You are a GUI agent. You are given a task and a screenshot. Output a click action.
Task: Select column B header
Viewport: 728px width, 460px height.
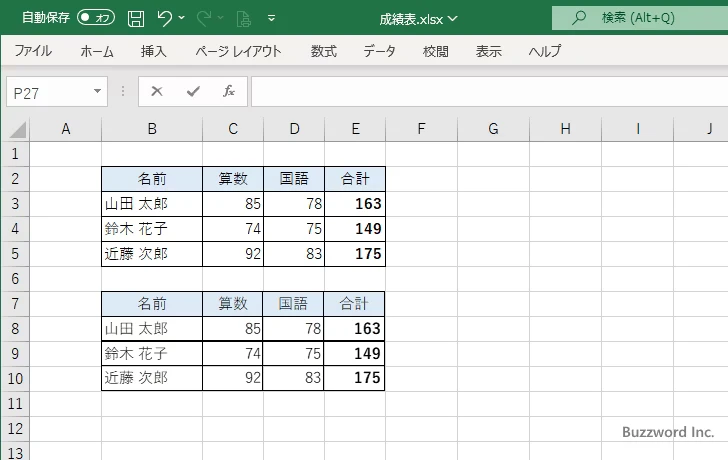tap(152, 129)
